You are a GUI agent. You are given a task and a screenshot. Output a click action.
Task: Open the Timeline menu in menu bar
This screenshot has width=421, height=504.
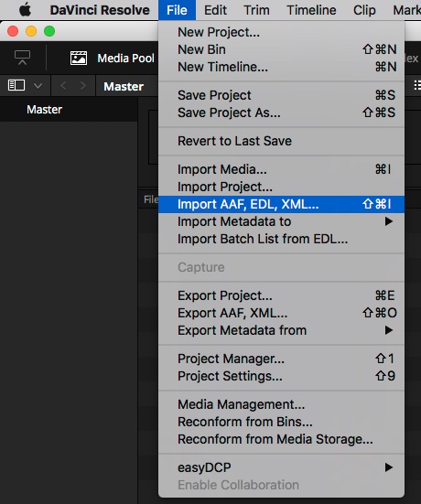point(311,10)
